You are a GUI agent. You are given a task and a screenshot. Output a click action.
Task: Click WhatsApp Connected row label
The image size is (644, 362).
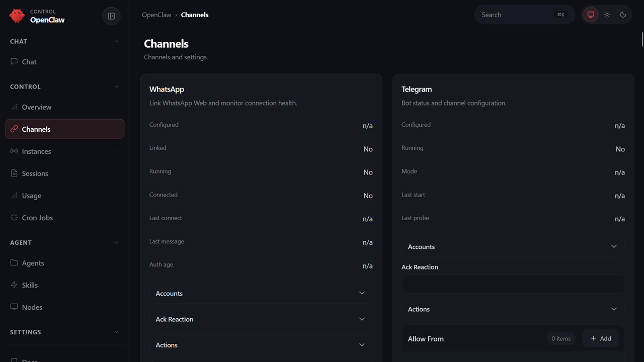click(x=164, y=195)
